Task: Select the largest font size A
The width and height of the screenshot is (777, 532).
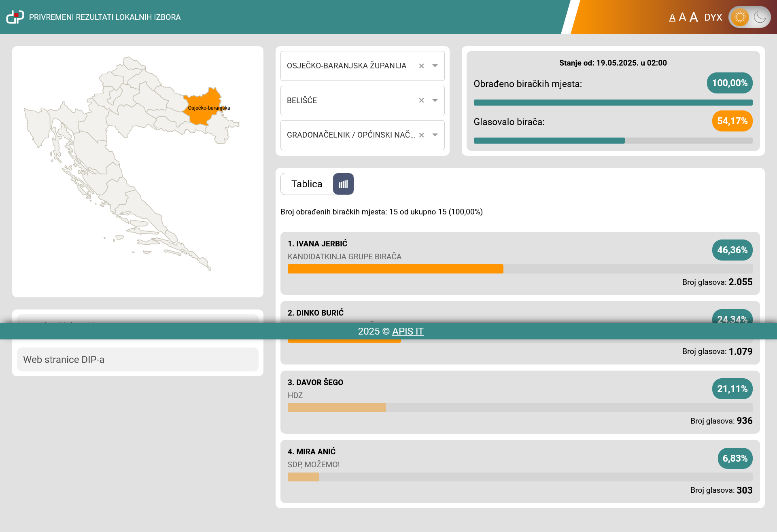Action: coord(694,17)
